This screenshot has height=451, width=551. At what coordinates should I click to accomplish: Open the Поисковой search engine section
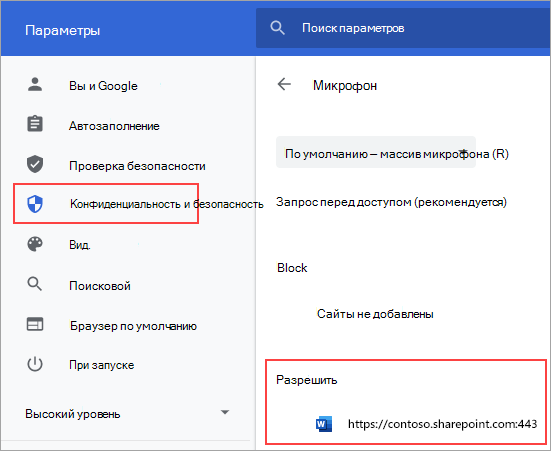pyautogui.click(x=100, y=286)
